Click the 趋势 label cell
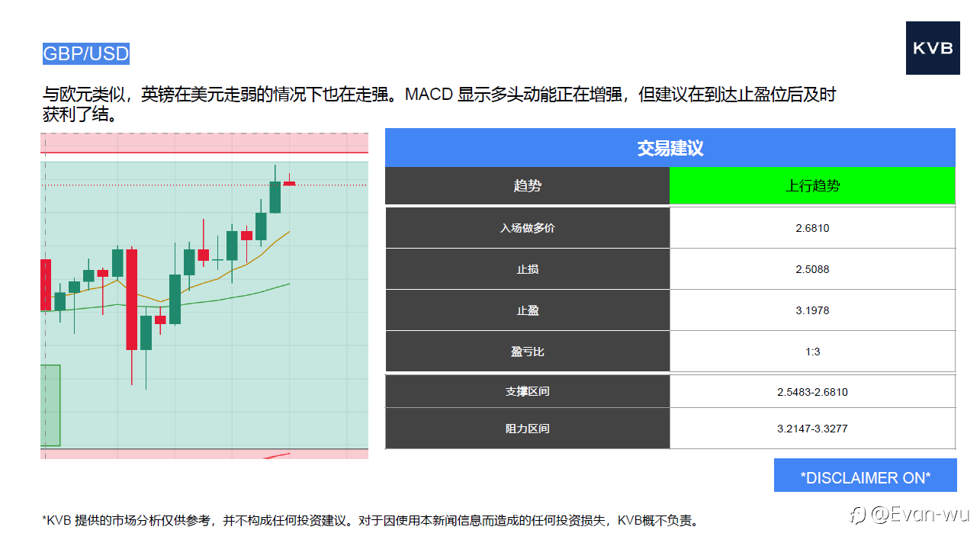This screenshot has width=980, height=546. tap(528, 186)
